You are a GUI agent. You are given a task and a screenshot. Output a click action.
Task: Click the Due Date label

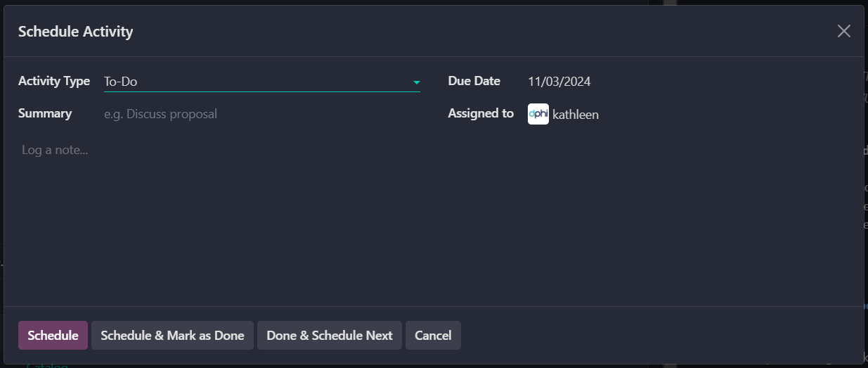pyautogui.click(x=474, y=81)
